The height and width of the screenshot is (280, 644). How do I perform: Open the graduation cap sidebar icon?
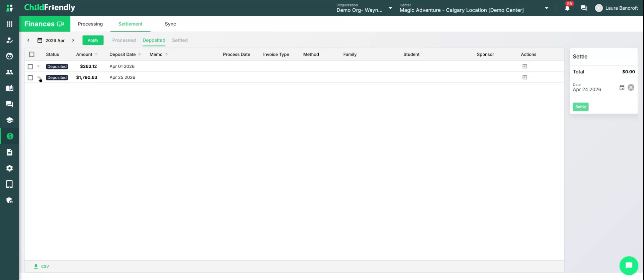click(x=9, y=120)
